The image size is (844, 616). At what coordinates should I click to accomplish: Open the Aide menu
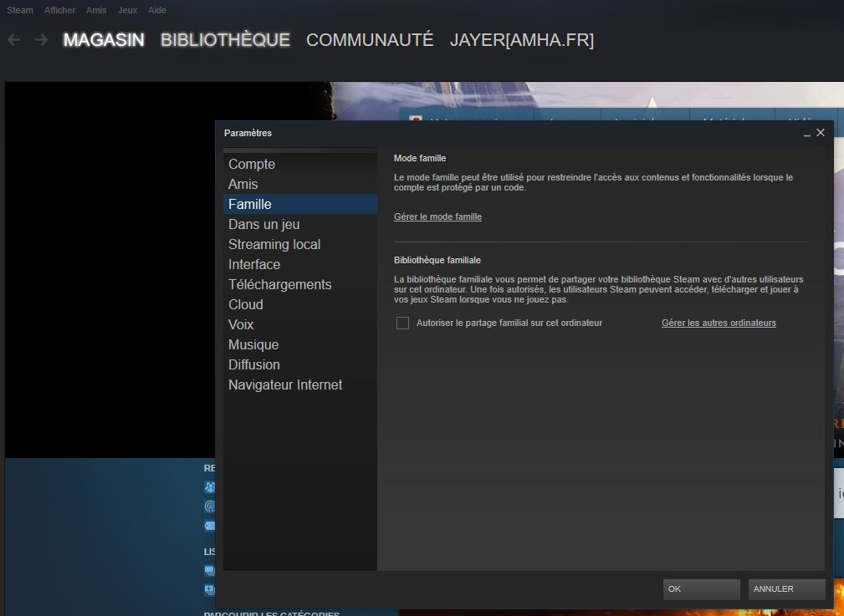(157, 10)
